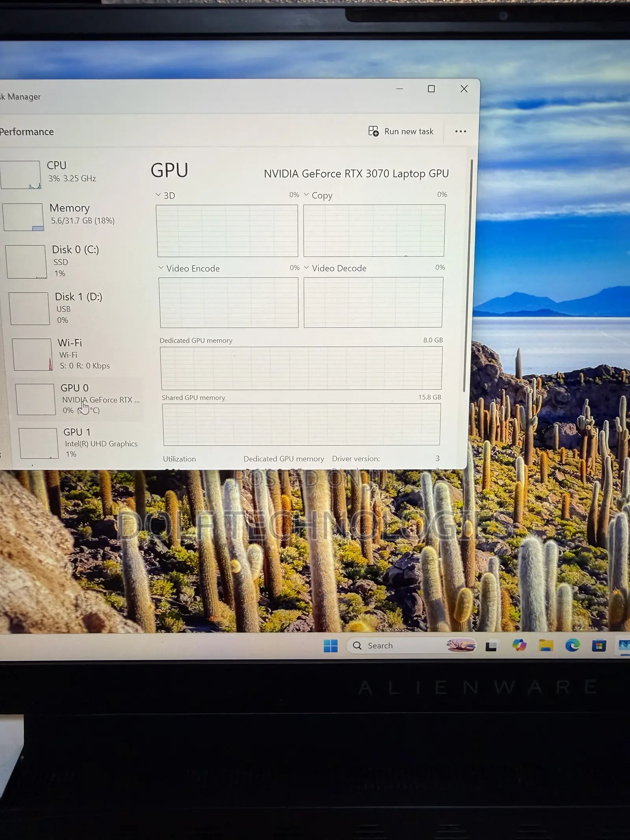Click the NVIDIA GeForce RTX 3070 Laptop GPU title
The image size is (630, 840).
pos(356,174)
